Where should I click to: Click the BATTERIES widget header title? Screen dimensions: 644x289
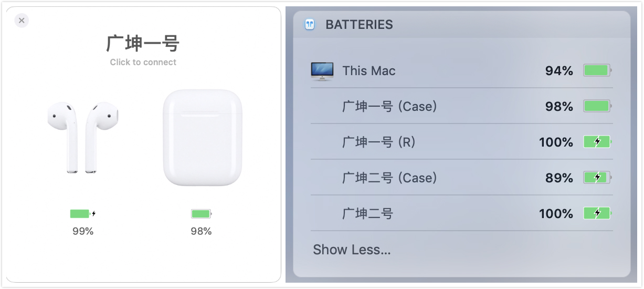(x=359, y=25)
